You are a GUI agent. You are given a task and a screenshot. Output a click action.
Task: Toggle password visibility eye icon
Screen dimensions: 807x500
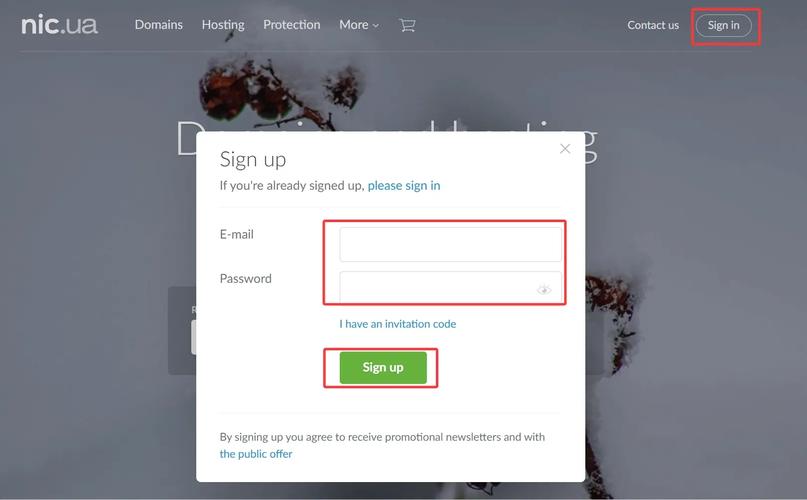click(543, 290)
